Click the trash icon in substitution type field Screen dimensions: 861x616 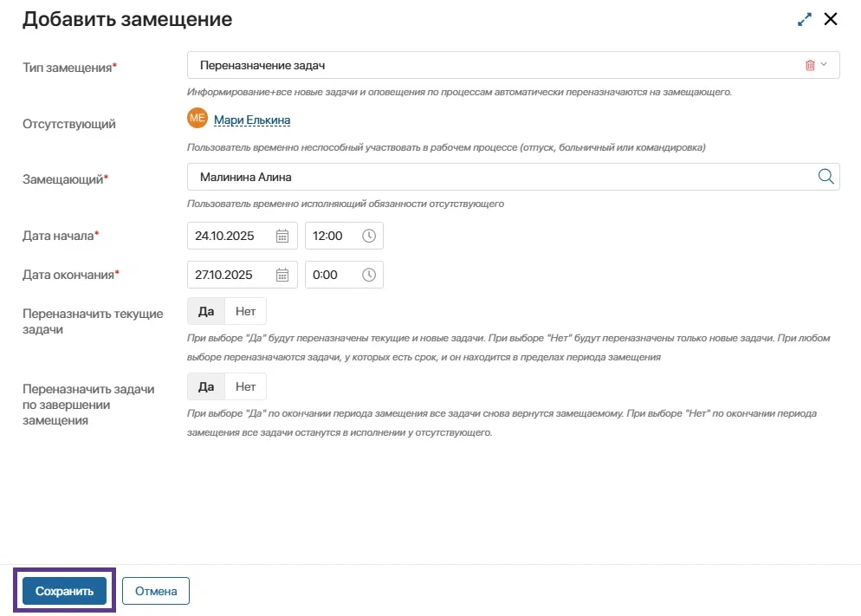(x=810, y=65)
